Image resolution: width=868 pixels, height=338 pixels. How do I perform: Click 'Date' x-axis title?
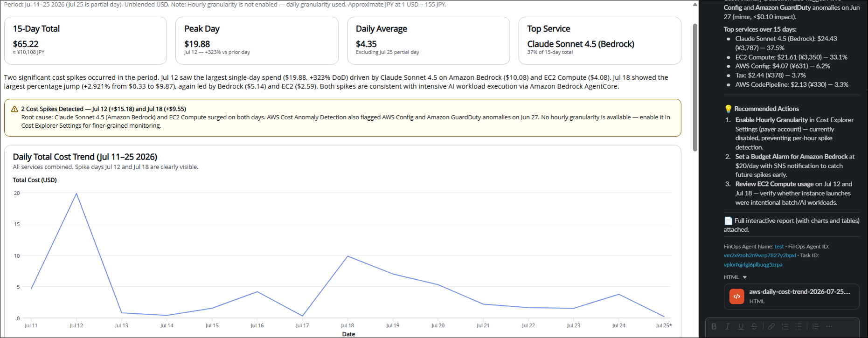(348, 334)
